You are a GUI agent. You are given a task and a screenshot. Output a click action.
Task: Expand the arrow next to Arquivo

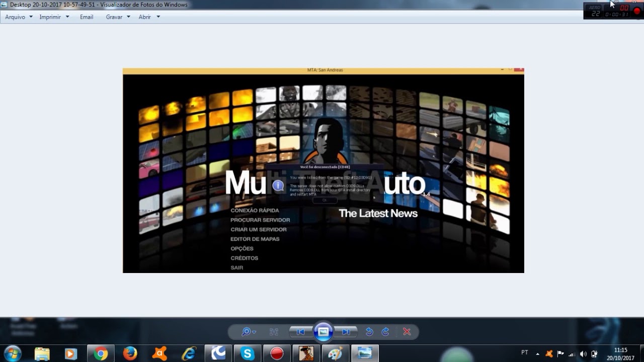click(x=31, y=17)
